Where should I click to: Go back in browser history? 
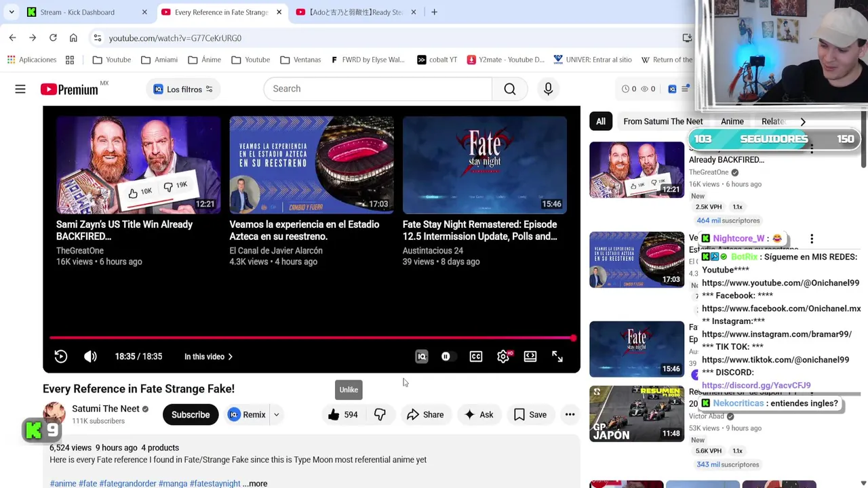tap(12, 38)
